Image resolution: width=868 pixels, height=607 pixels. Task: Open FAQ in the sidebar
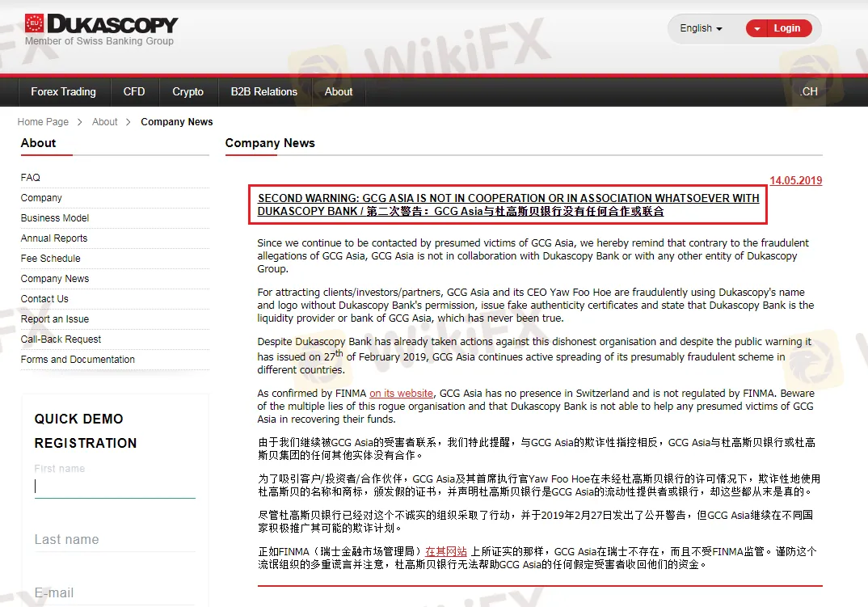(x=31, y=178)
